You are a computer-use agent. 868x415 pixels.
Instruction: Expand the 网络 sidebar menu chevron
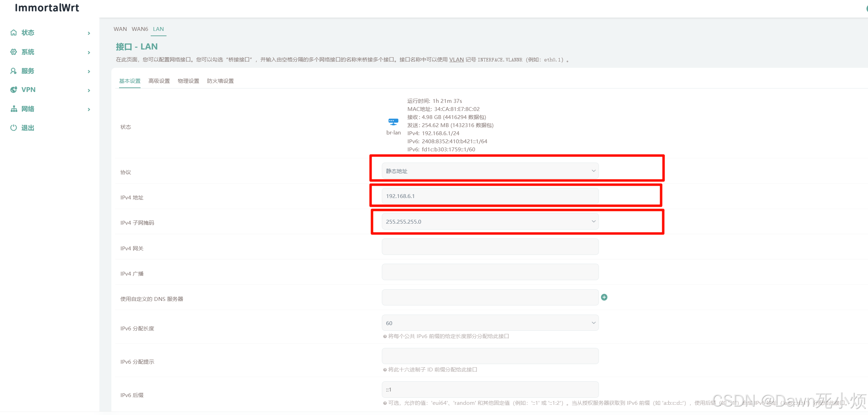click(x=89, y=109)
